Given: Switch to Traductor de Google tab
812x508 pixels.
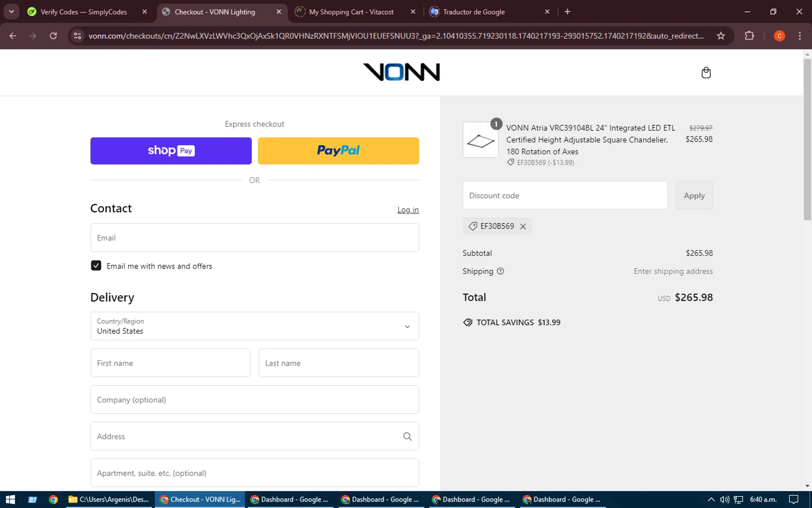Looking at the screenshot, I should pos(474,12).
